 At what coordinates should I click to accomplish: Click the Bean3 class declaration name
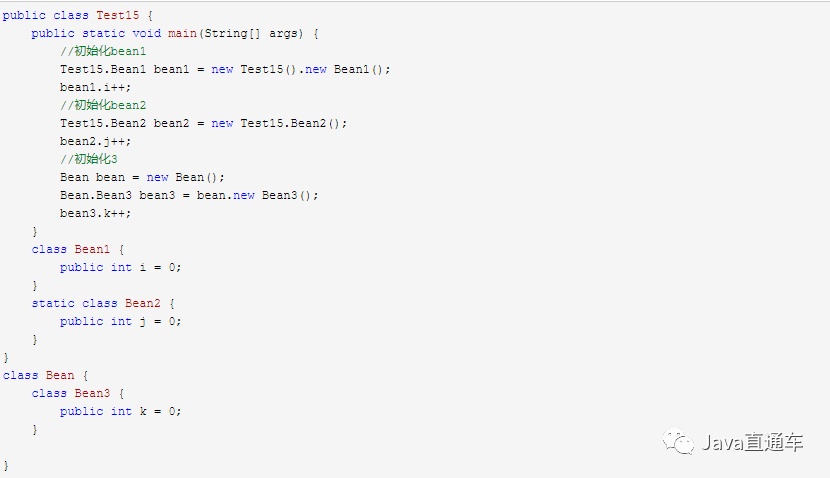[92, 393]
